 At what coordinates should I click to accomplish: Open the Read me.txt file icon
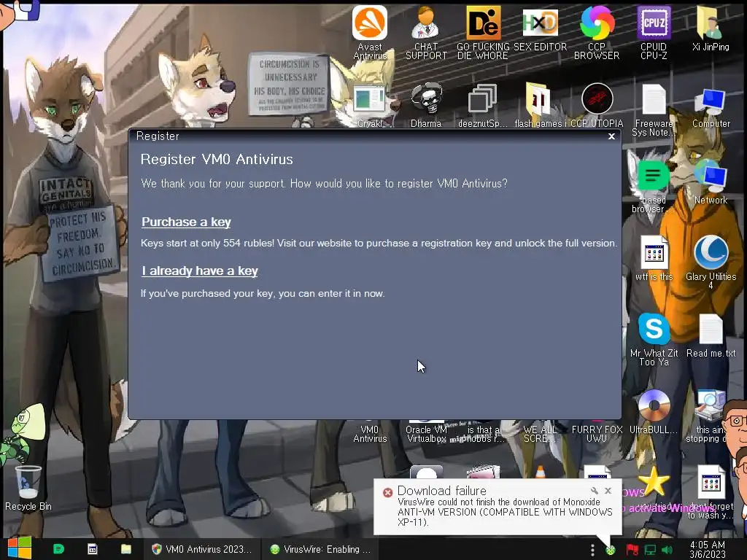tap(711, 335)
